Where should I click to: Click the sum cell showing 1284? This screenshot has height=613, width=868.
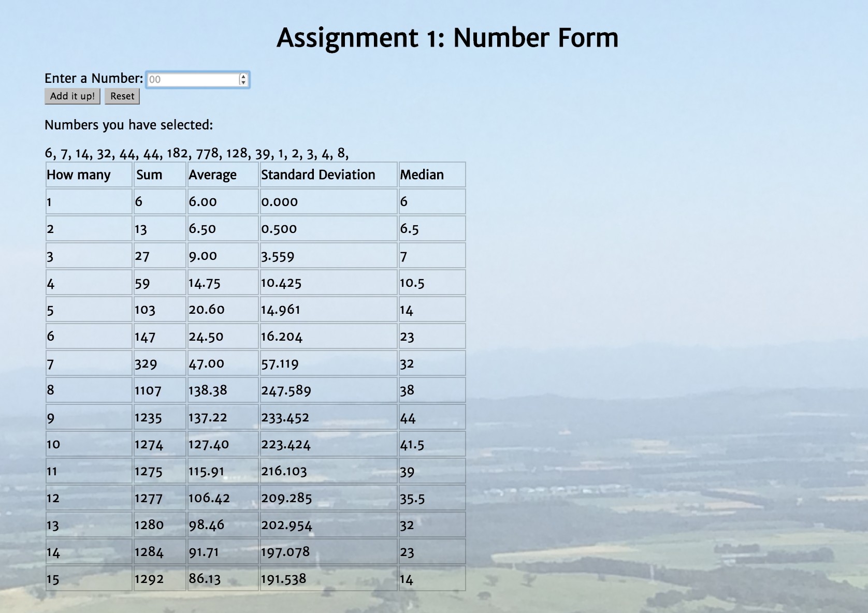coord(160,551)
